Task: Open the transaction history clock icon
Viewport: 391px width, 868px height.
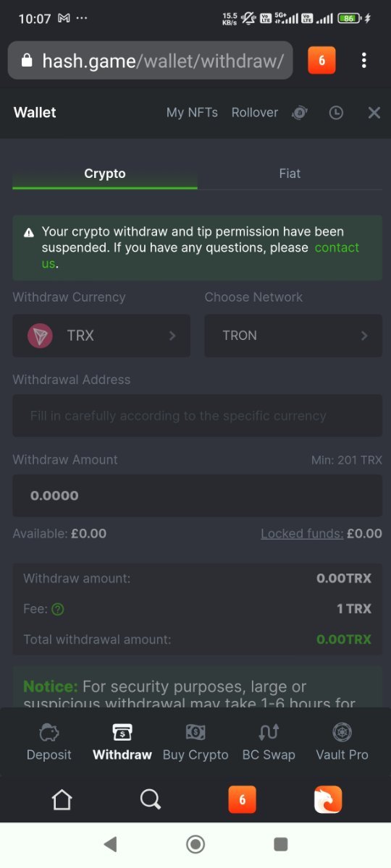Action: [x=336, y=113]
